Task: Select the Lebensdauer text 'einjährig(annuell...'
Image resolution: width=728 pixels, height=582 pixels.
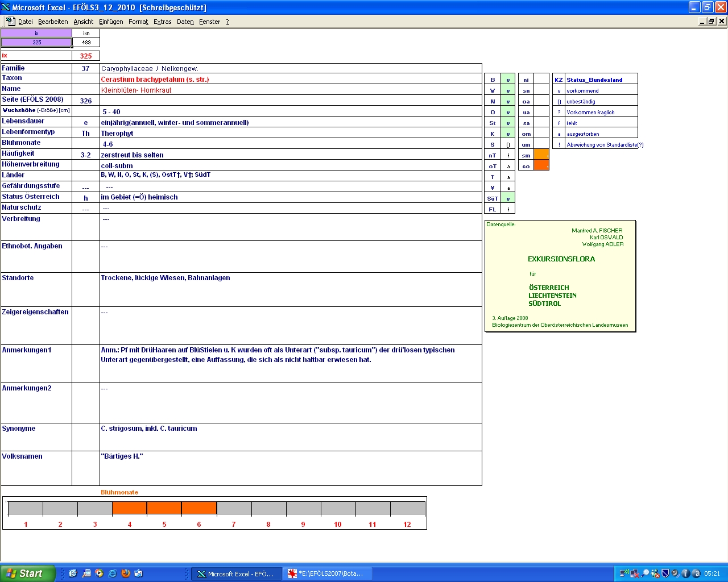Action: [x=291, y=122]
